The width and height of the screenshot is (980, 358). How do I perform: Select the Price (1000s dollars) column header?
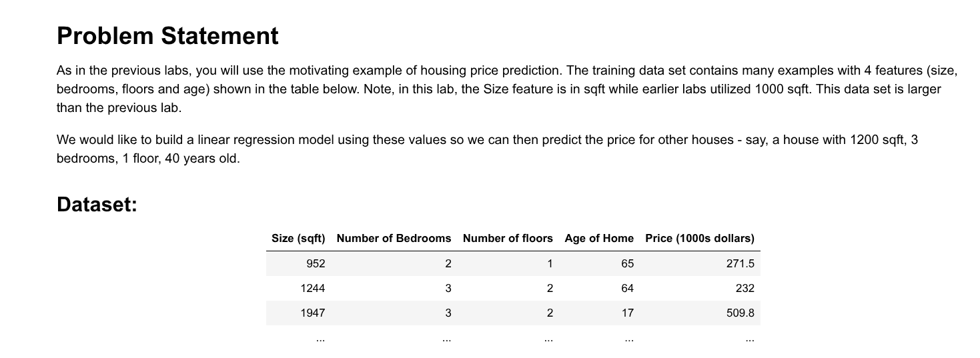[x=699, y=238]
